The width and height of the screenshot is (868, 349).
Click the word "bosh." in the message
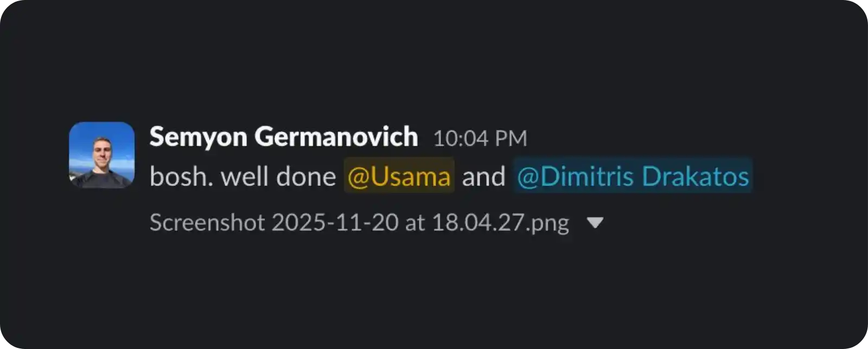181,177
